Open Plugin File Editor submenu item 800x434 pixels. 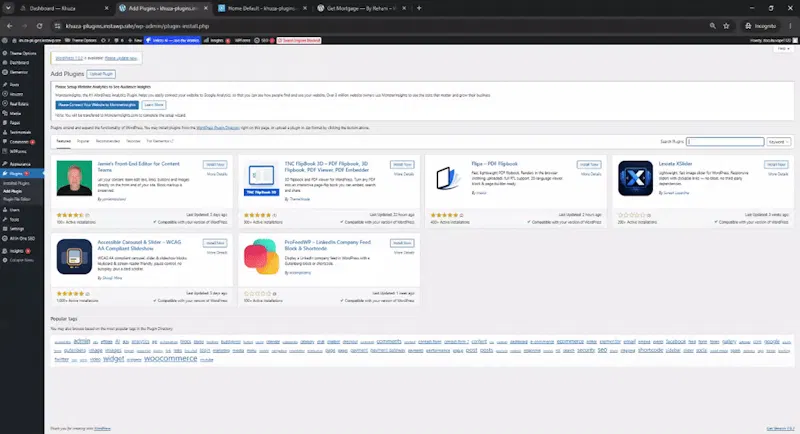17,199
